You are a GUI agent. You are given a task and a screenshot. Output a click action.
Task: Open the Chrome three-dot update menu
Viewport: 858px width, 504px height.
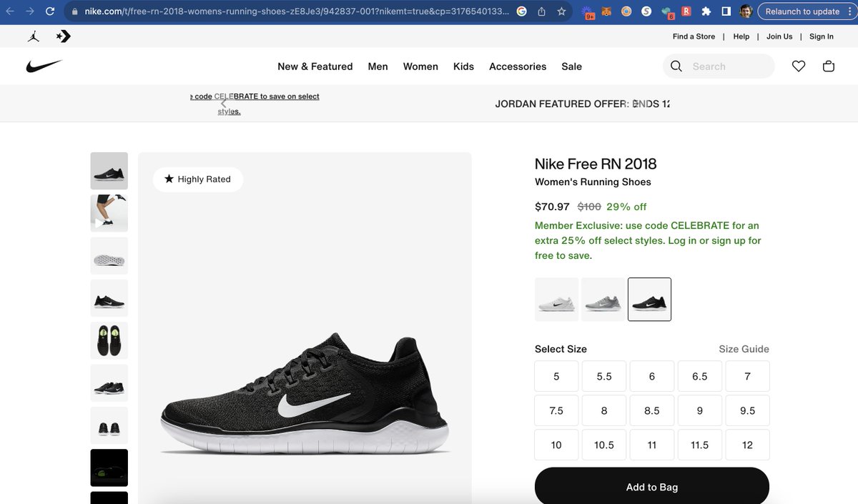pyautogui.click(x=850, y=11)
